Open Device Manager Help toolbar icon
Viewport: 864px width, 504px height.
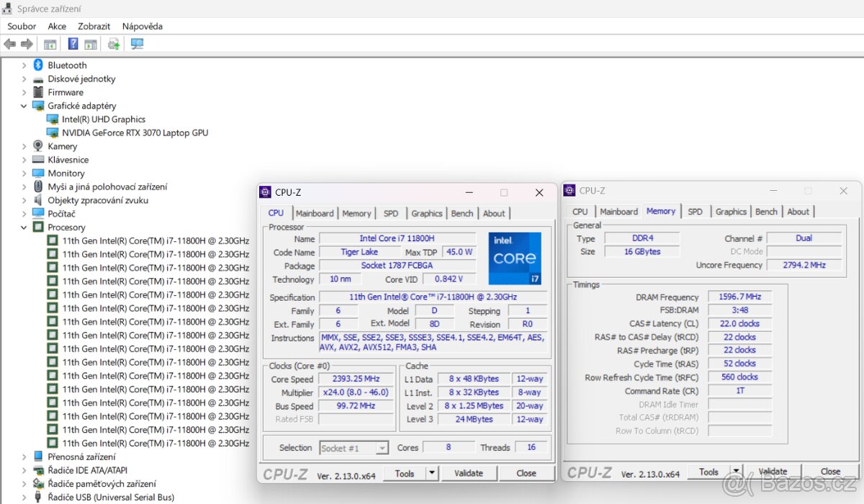click(x=73, y=44)
